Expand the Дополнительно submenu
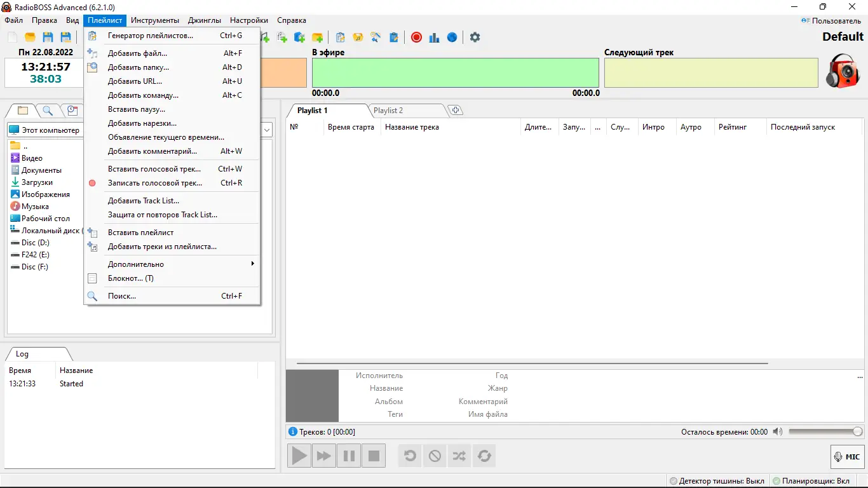868x488 pixels. coord(172,264)
